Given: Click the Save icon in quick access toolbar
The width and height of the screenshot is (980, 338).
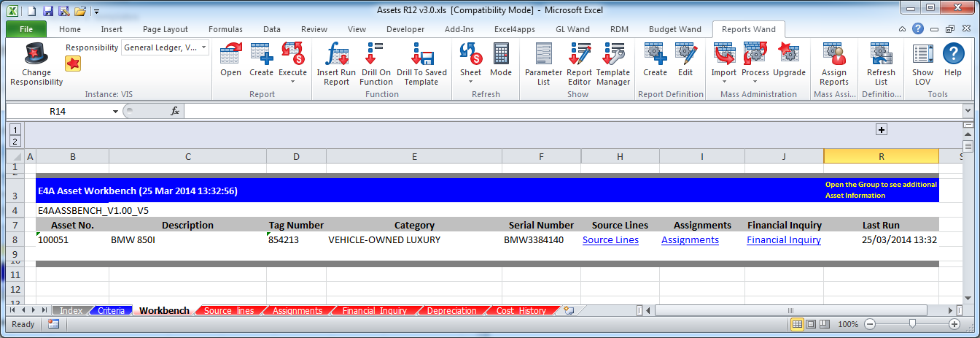Looking at the screenshot, I should (47, 11).
